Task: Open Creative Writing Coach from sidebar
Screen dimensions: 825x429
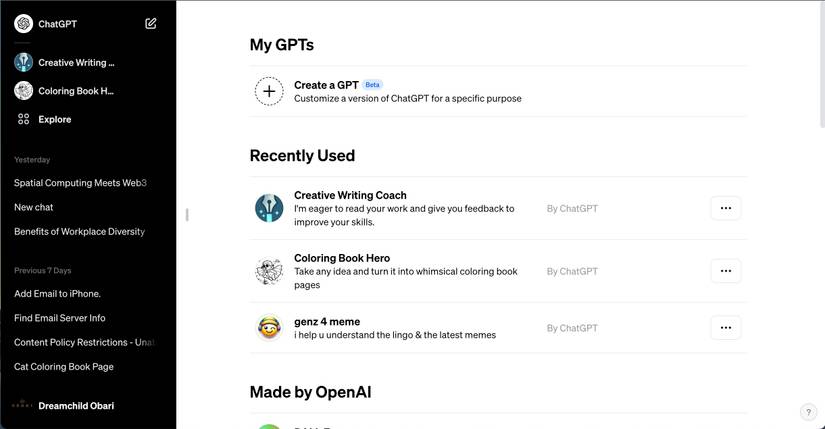Action: (76, 62)
